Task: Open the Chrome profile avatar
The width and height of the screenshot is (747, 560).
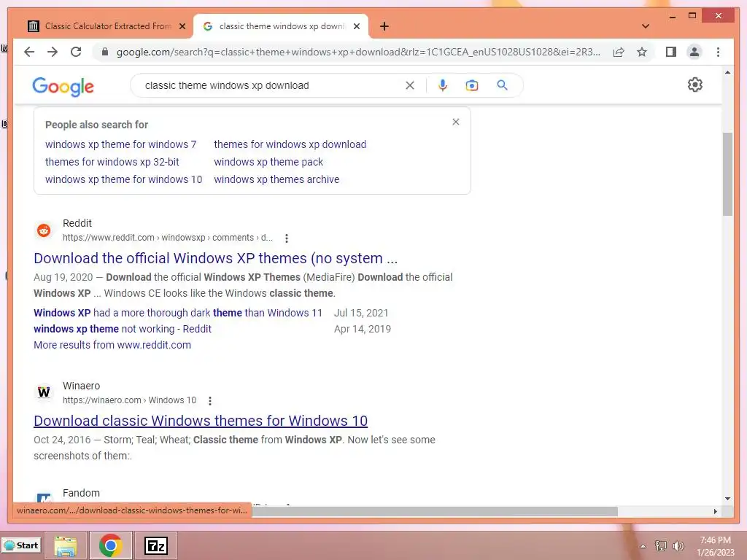Action: tap(694, 52)
